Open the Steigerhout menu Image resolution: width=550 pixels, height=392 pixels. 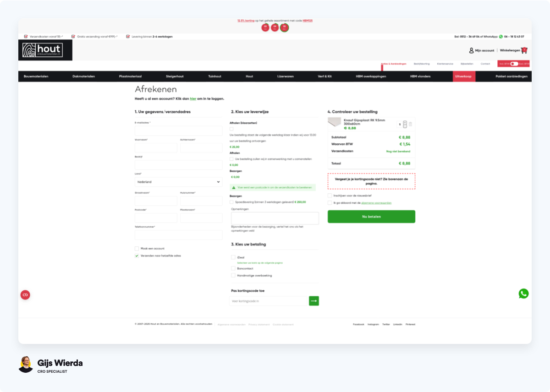[x=175, y=76]
